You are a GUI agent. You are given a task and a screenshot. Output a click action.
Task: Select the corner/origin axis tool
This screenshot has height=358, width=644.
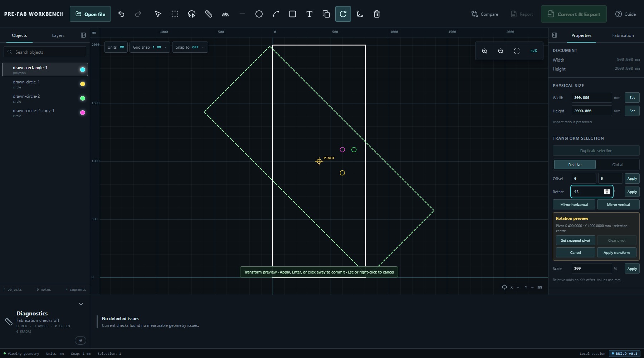[360, 14]
